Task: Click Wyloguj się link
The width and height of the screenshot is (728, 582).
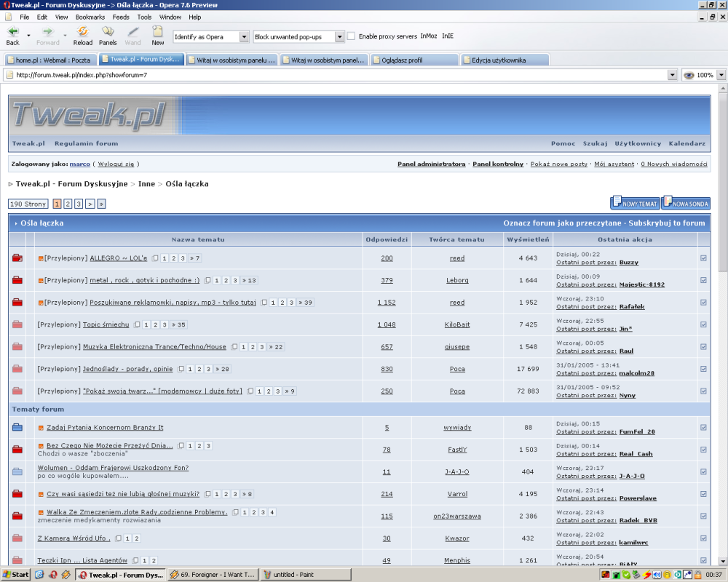Action: point(116,164)
